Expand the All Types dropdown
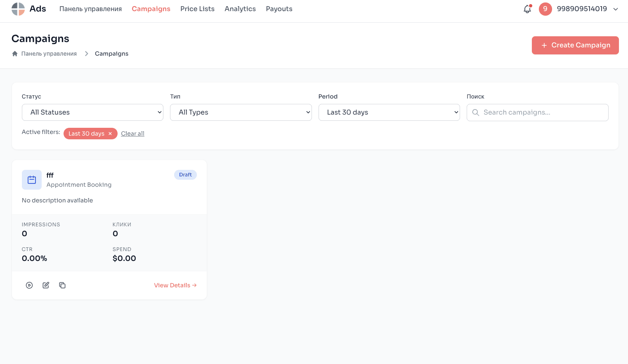This screenshot has width=628, height=364. [x=241, y=113]
